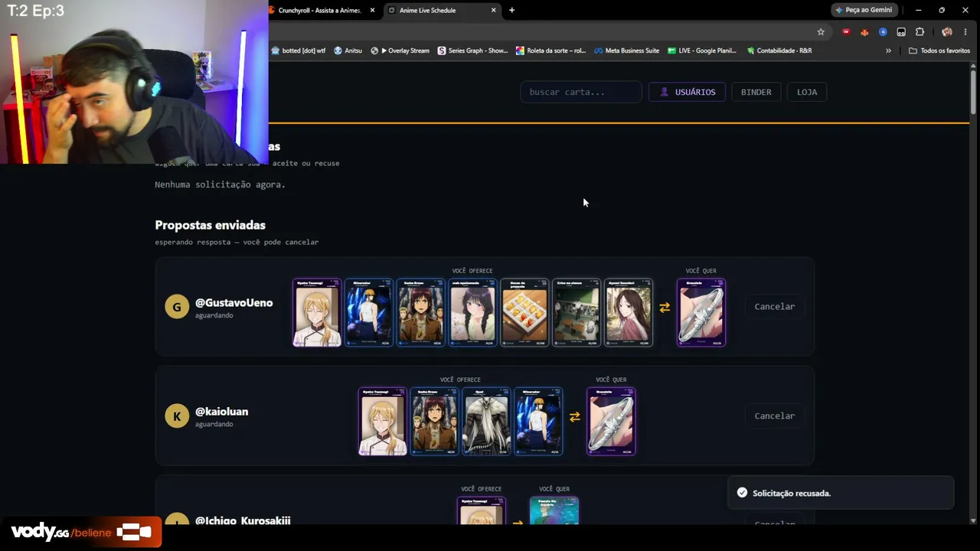Open the @kaioluan username
Screen dimensions: 980x551
pos(222,412)
